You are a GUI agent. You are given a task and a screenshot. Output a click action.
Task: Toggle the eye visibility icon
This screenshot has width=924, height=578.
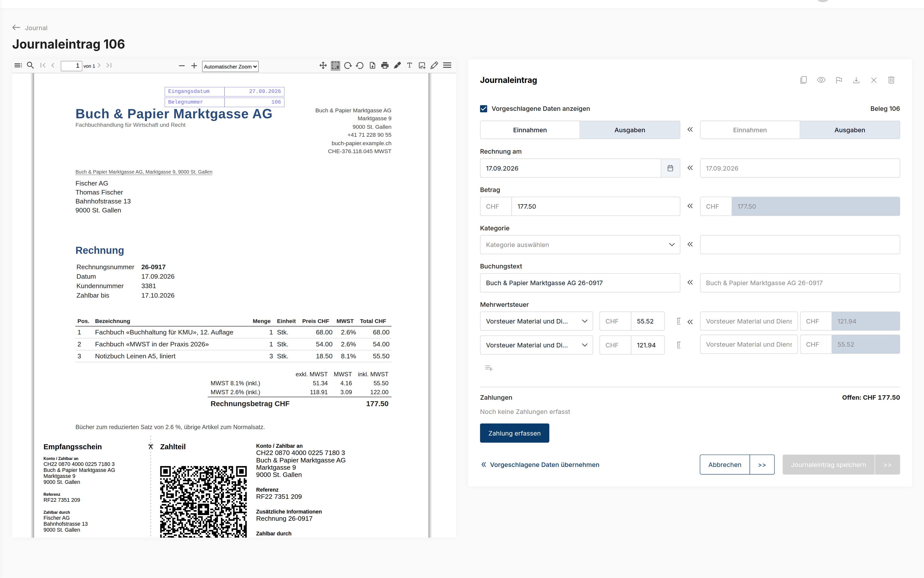(x=821, y=80)
